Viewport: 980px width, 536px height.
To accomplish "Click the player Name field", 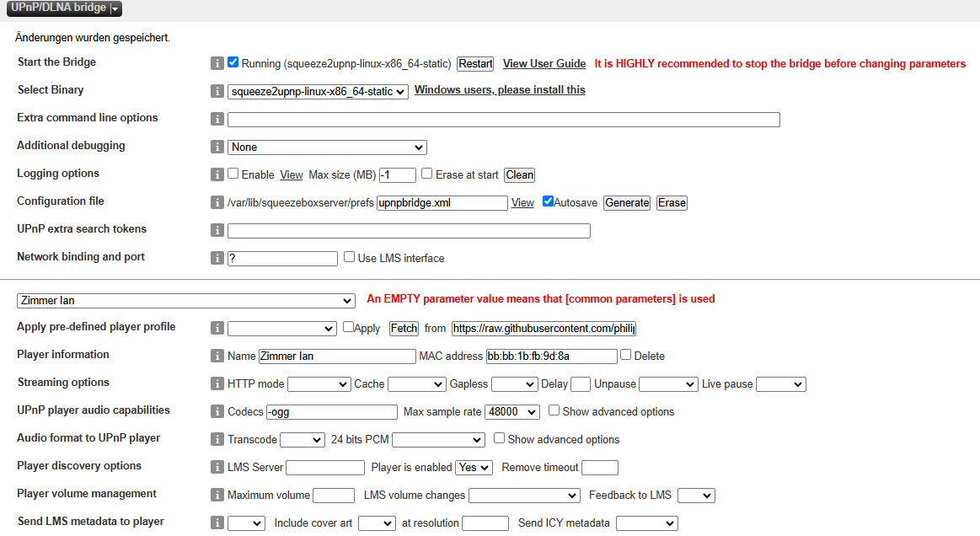I will pyautogui.click(x=337, y=356).
